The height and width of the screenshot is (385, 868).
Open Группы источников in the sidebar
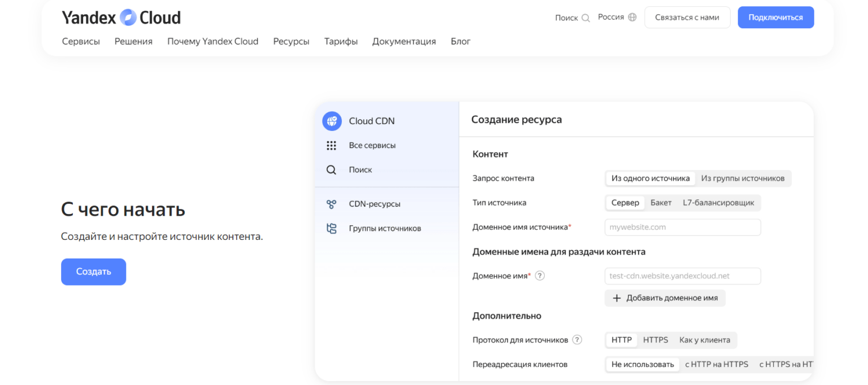pos(332,228)
